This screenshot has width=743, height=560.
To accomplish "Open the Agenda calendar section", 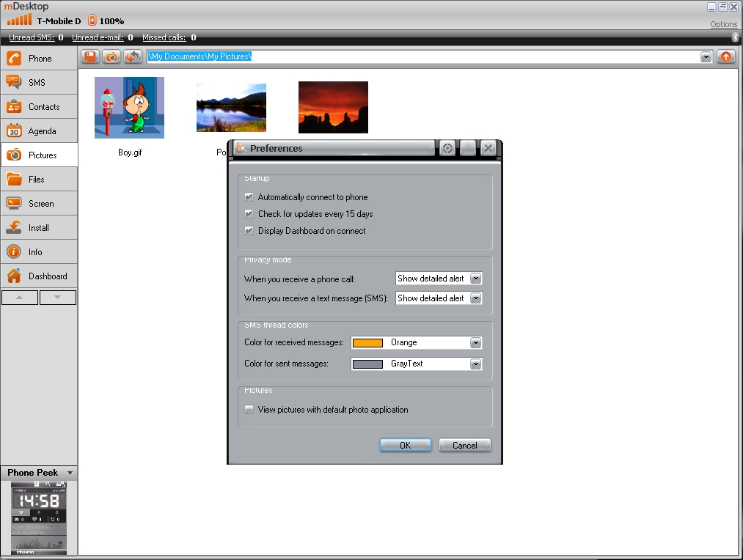I will [x=39, y=130].
